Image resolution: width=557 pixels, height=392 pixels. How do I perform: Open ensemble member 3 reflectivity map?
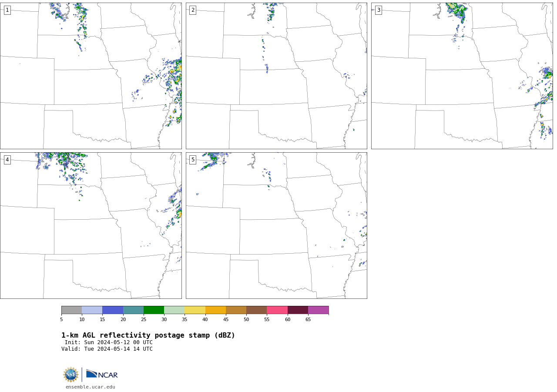point(462,76)
